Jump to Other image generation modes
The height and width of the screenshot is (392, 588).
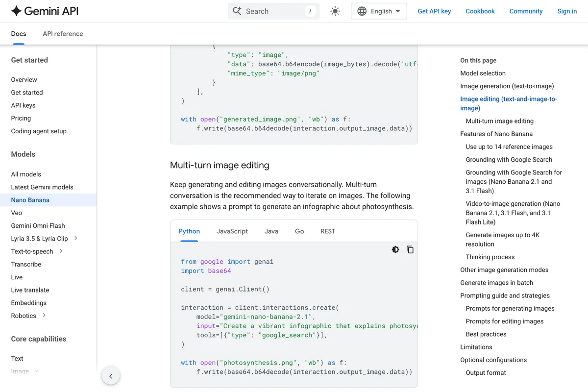504,269
